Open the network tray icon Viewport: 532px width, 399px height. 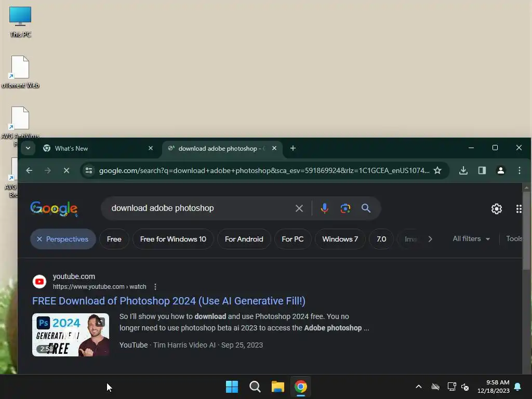tap(451, 387)
